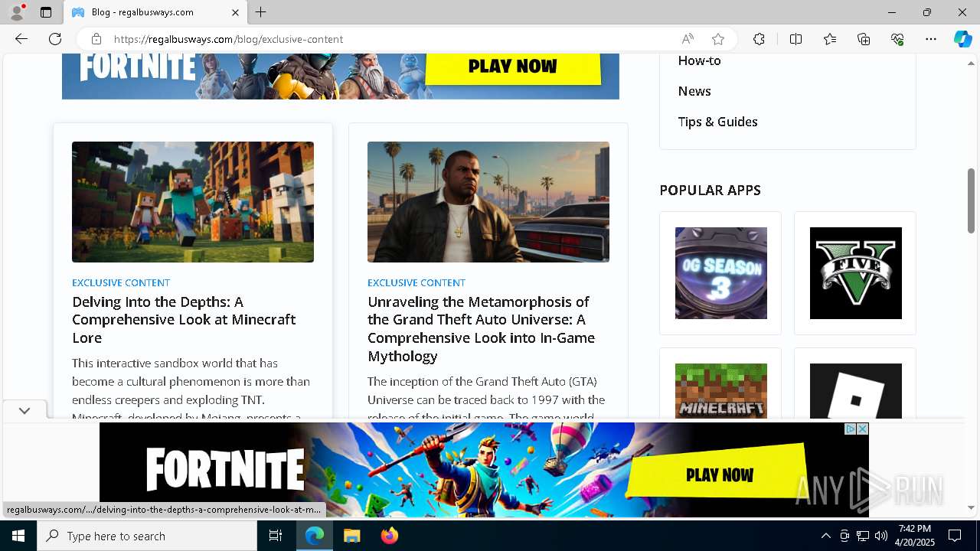
Task: Open the OG Season 3 popular app
Action: pos(721,273)
